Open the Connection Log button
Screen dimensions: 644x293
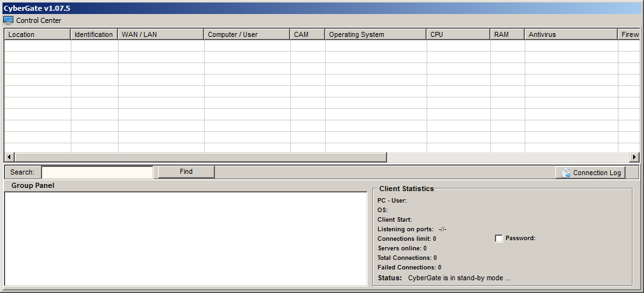pyautogui.click(x=590, y=173)
